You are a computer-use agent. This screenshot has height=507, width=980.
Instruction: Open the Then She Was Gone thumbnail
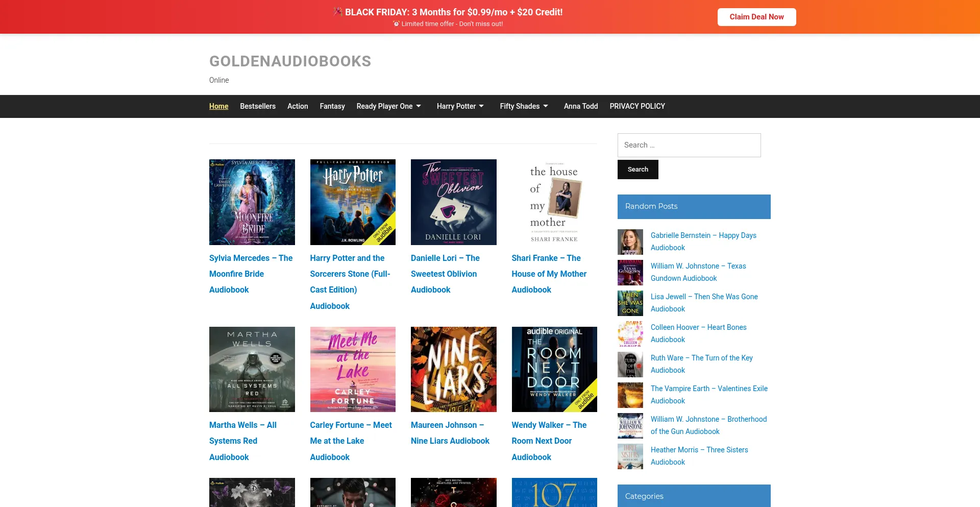tap(630, 303)
